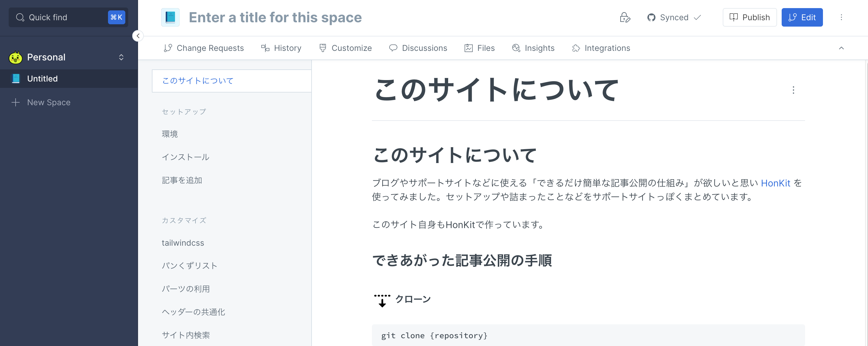
Task: Click the blue Edit button
Action: pos(802,17)
